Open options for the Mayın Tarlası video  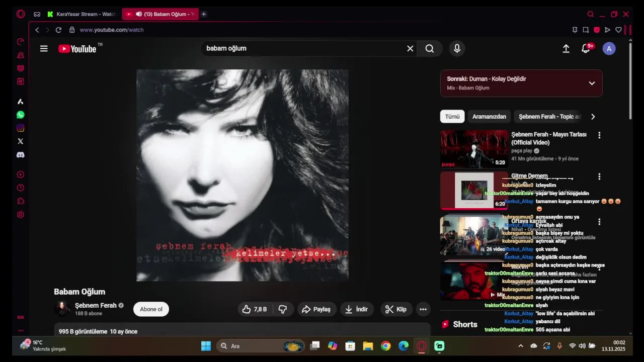(x=599, y=135)
